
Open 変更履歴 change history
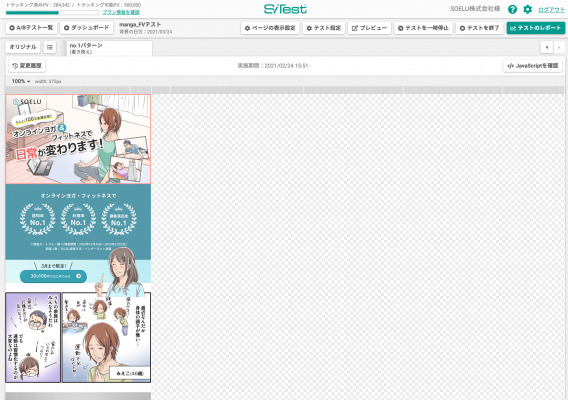click(27, 66)
